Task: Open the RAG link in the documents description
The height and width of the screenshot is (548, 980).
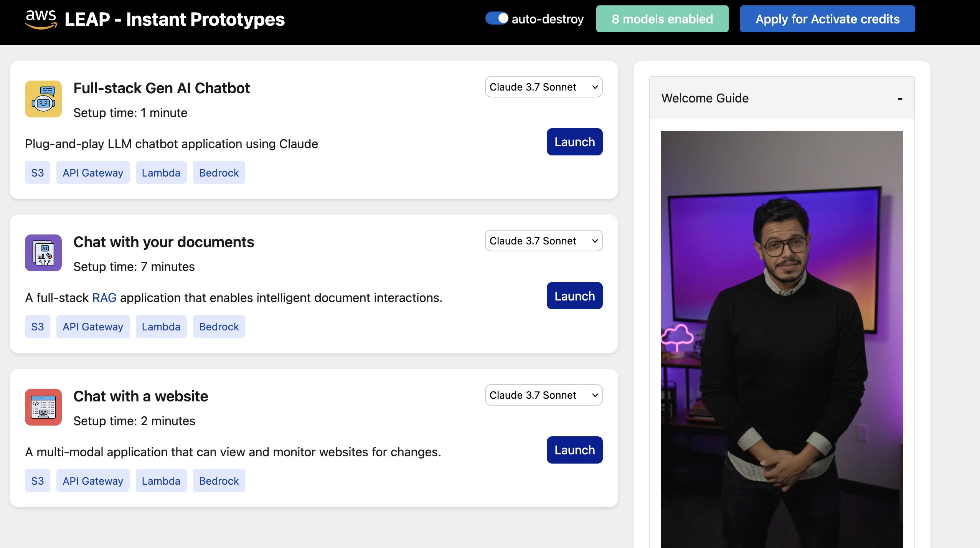Action: pos(104,297)
